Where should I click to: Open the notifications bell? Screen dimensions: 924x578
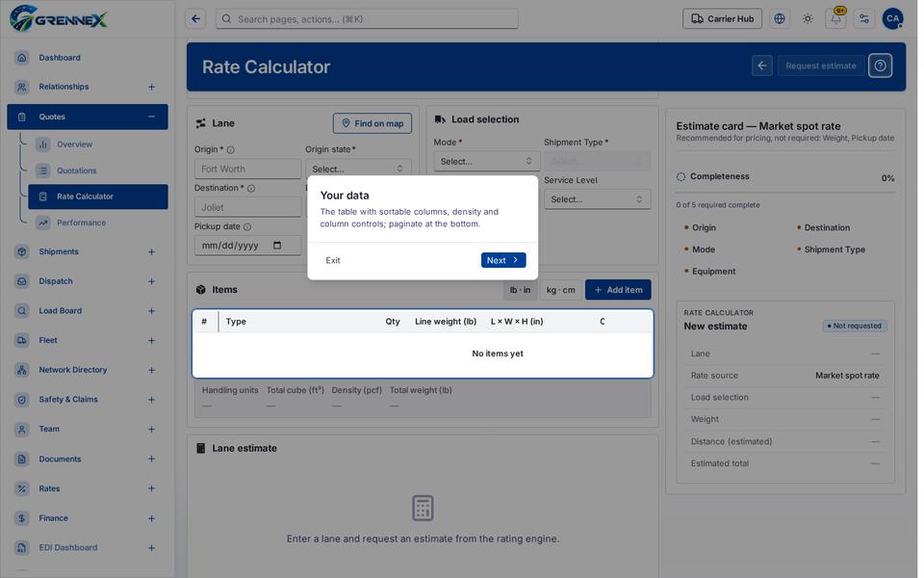(835, 19)
